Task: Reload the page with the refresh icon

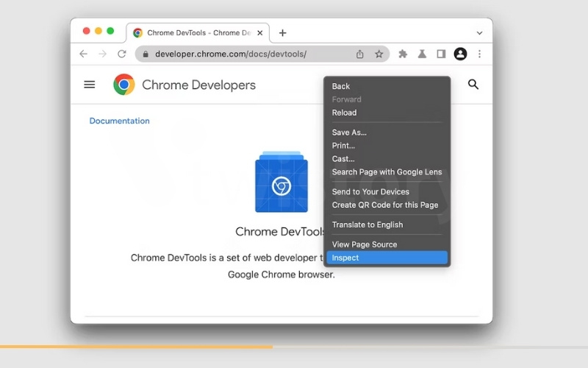Action: click(122, 54)
